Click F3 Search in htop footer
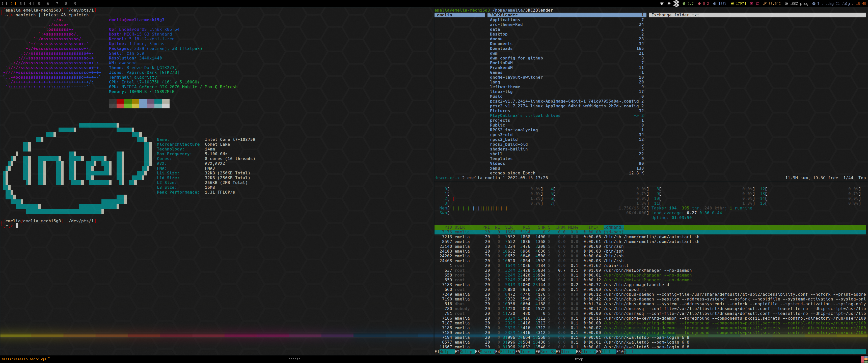Image resolution: width=868 pixels, height=363 pixels. point(485,352)
